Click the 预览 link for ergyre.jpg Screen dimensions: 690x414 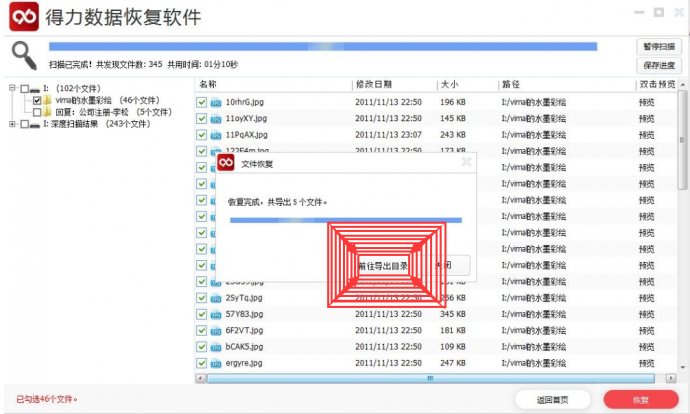coord(646,363)
